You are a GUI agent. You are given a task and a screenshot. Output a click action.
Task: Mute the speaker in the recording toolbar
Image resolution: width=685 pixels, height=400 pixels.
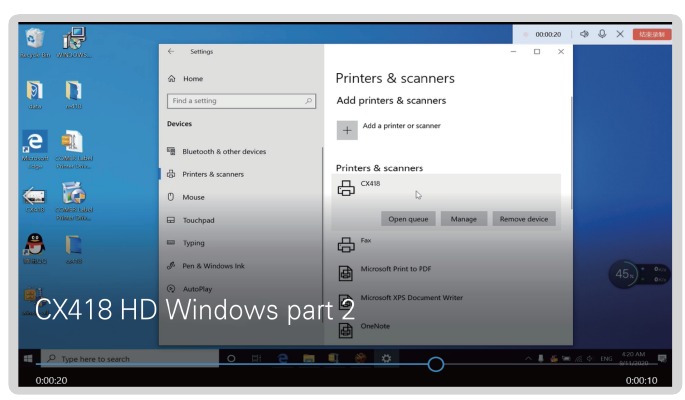[585, 34]
